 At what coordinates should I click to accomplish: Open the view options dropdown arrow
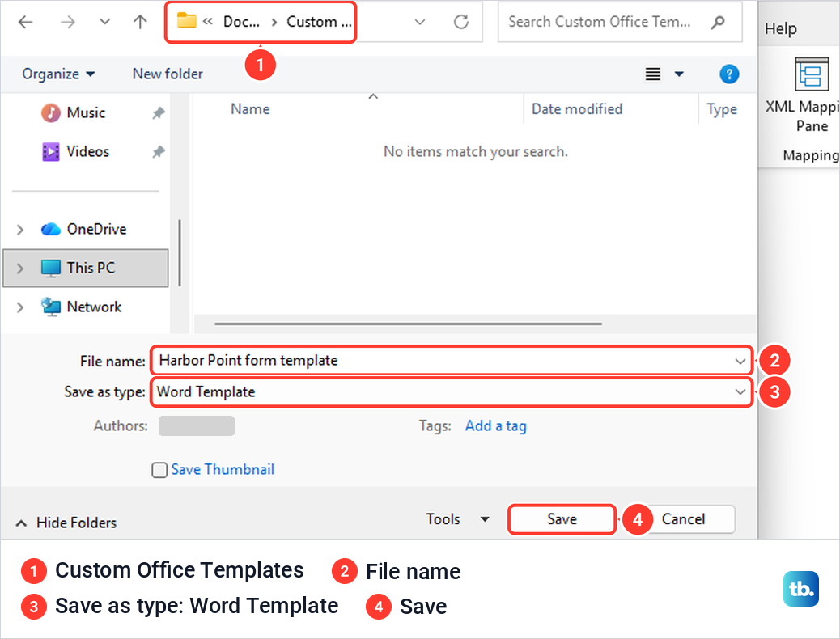[679, 74]
